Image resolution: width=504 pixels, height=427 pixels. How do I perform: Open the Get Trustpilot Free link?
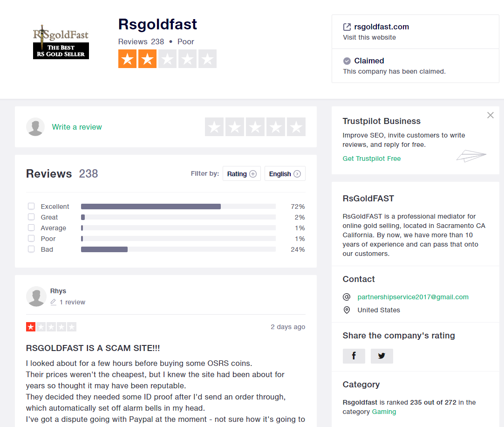(x=372, y=158)
